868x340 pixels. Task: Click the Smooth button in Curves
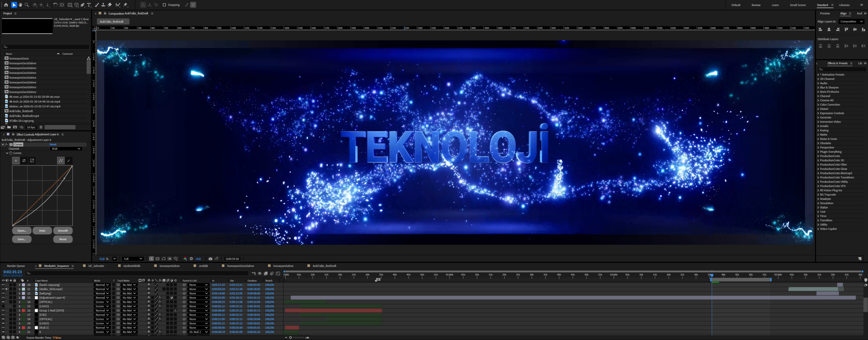(x=63, y=231)
